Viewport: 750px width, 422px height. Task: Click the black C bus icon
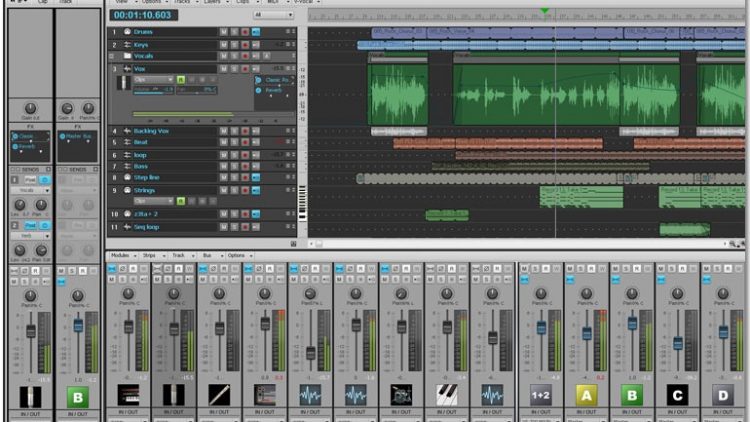(677, 395)
